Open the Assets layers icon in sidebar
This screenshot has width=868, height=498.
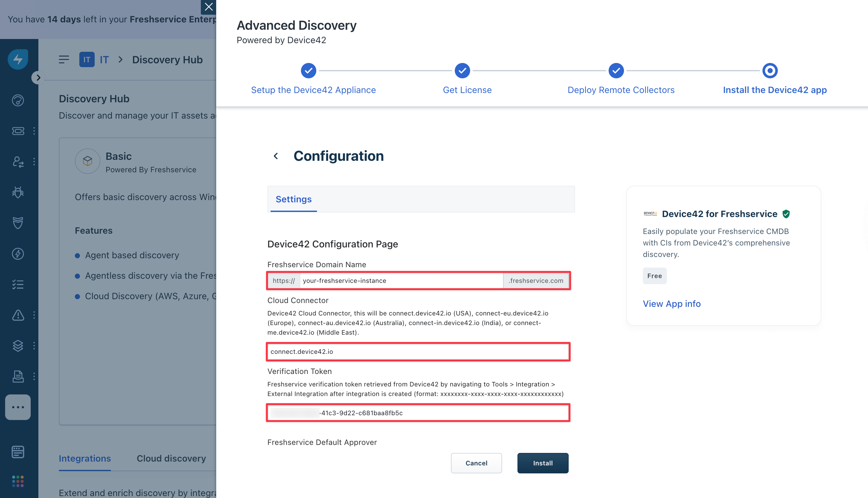18,346
